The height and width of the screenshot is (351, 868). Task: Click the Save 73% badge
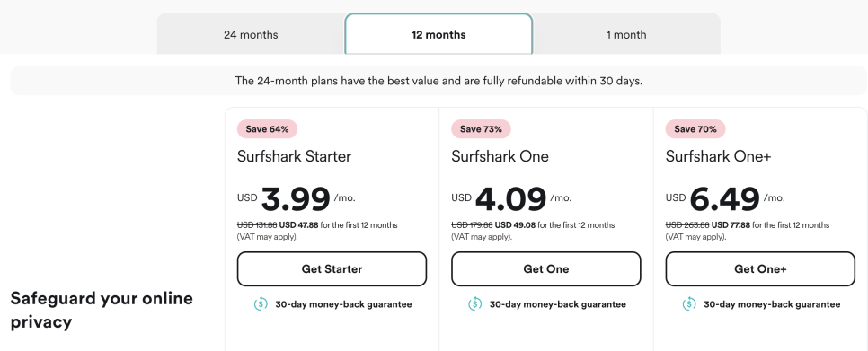(x=481, y=129)
